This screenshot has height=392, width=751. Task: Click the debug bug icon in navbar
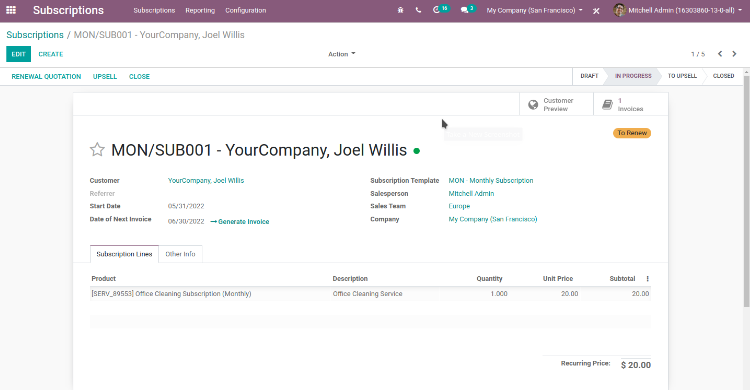[400, 10]
